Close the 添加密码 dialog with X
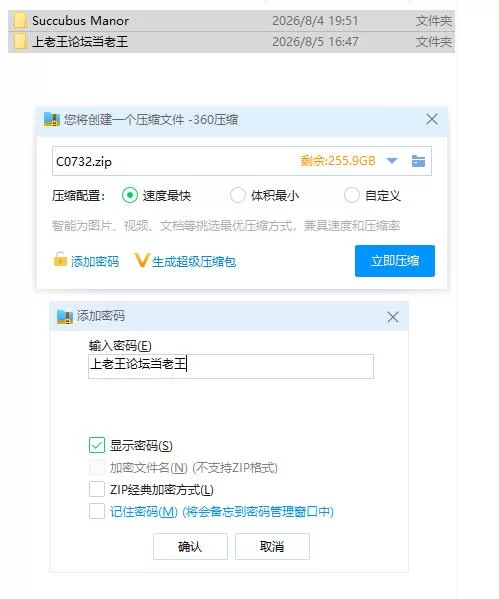This screenshot has height=599, width=499. point(393,317)
